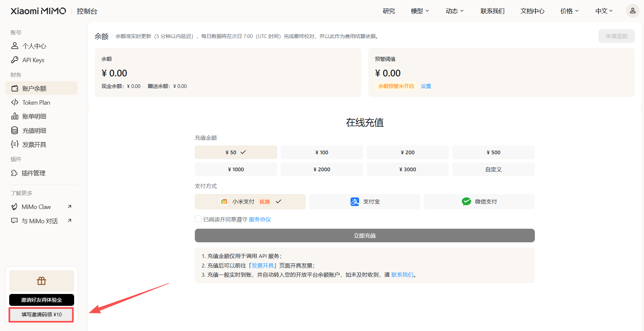Select the ¥ 500 recharge amount
Screen dimensions: 644x331
(x=493, y=152)
